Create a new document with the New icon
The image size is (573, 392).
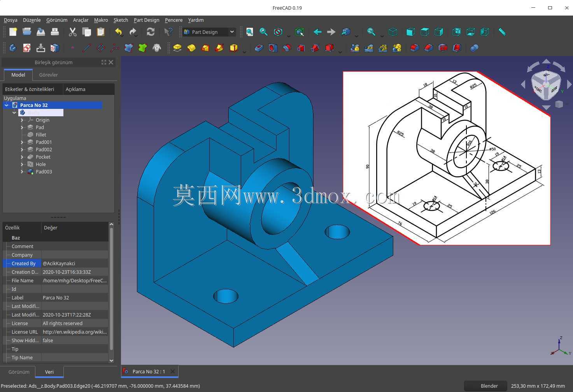13,32
